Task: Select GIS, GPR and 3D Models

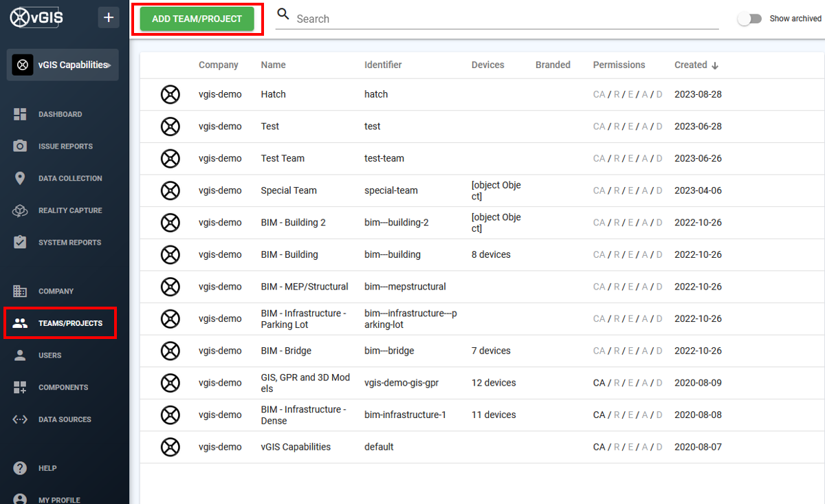Action: pyautogui.click(x=306, y=383)
